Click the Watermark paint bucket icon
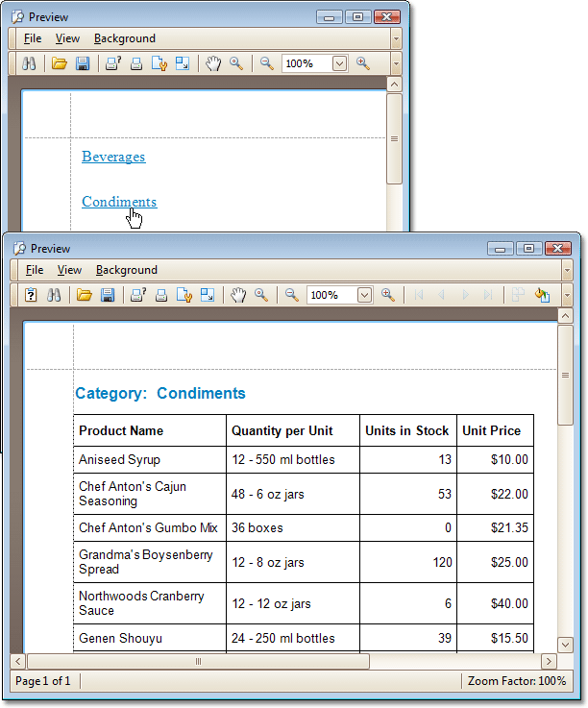Viewport: 588px width, 708px height. click(542, 295)
